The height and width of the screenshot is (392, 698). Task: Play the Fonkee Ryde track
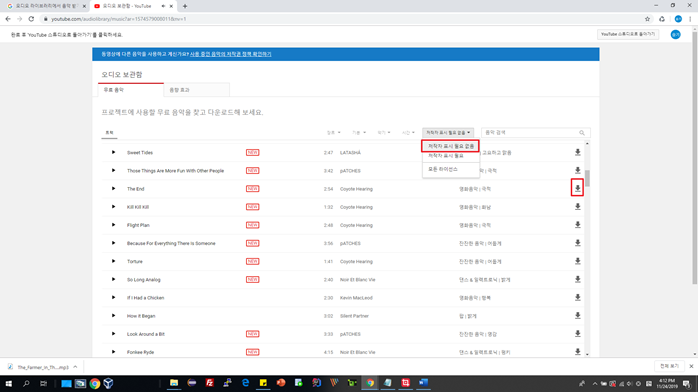(x=114, y=352)
